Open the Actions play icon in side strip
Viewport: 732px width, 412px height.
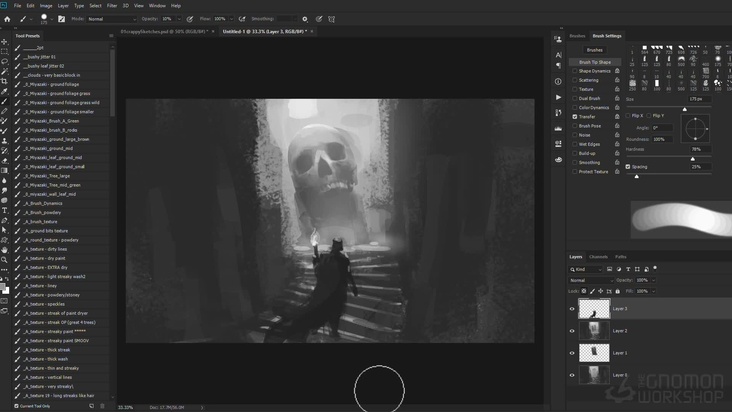[558, 97]
